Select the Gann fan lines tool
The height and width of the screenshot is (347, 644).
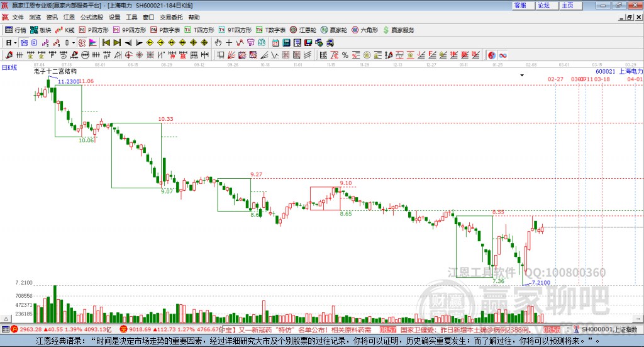(231, 55)
